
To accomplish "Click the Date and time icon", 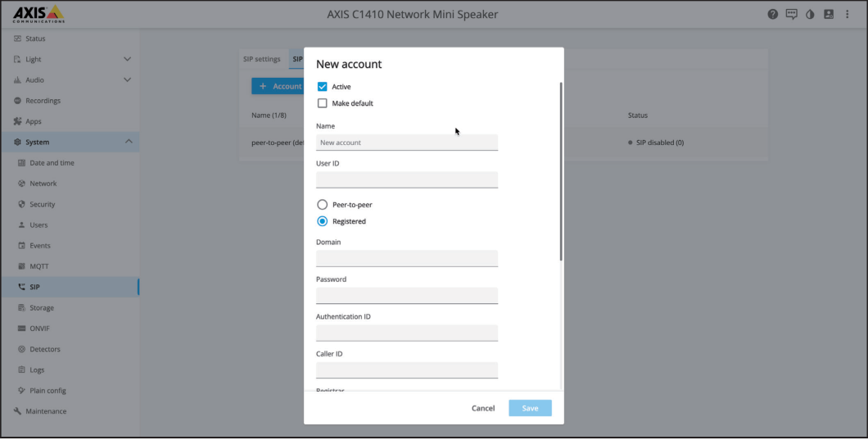I will click(x=21, y=163).
